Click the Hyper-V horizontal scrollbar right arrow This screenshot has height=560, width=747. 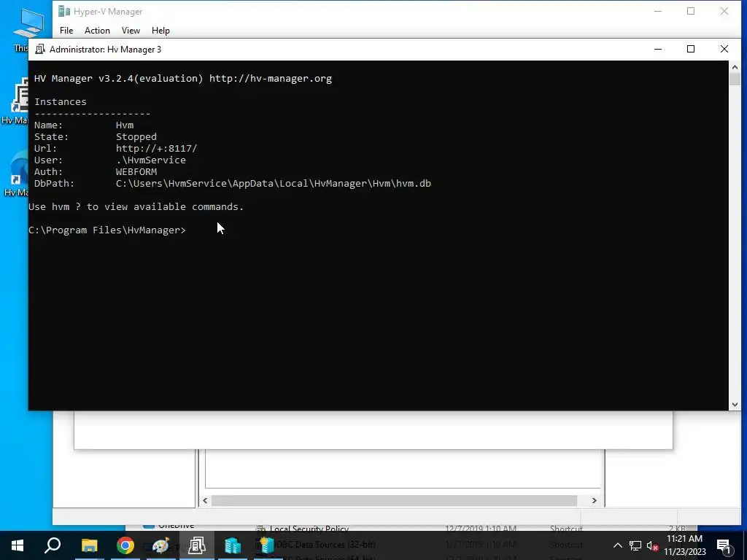(x=594, y=500)
